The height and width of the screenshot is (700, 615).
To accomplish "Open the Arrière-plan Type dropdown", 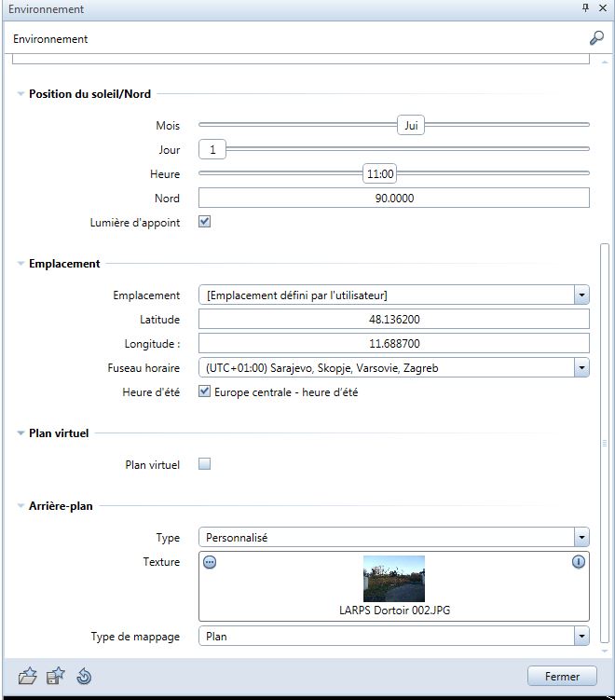I will tap(581, 538).
